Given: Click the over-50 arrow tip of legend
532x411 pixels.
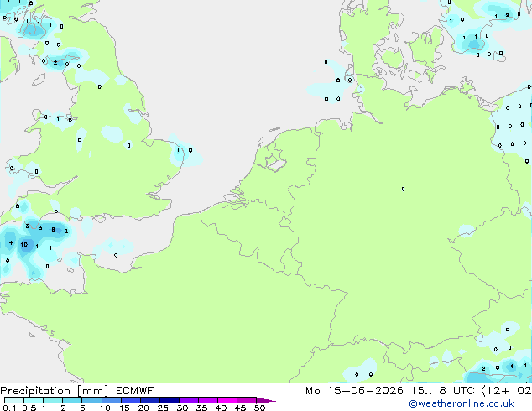Looking at the screenshot, I should pyautogui.click(x=266, y=400).
